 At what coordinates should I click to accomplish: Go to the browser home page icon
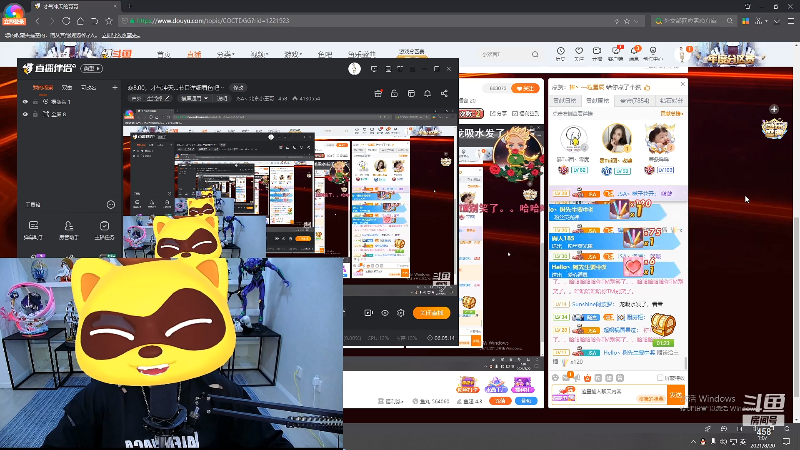tap(80, 21)
